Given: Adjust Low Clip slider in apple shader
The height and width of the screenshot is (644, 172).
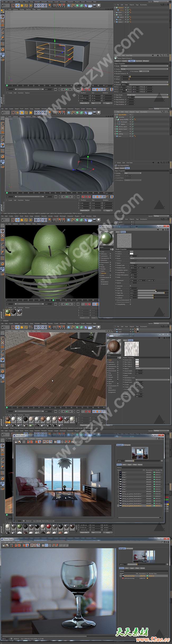Looking at the screenshot, I should [153, 291].
